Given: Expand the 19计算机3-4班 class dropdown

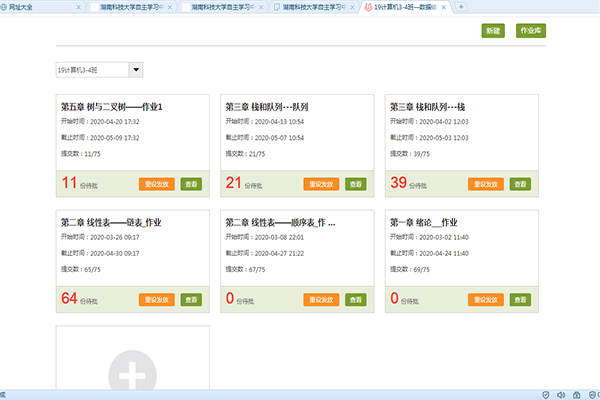Looking at the screenshot, I should (x=136, y=70).
